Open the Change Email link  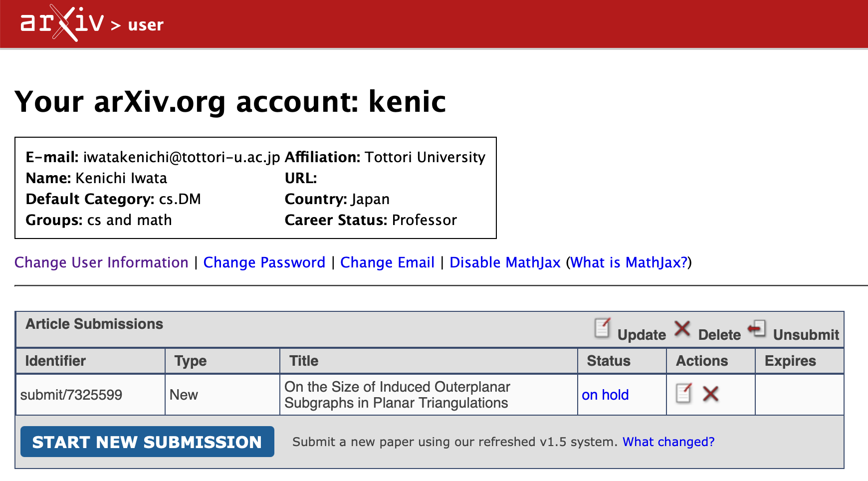[387, 262]
